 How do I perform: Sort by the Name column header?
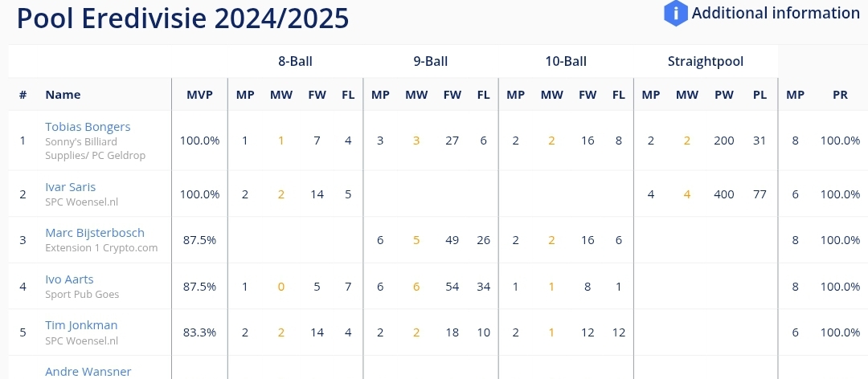pos(63,95)
